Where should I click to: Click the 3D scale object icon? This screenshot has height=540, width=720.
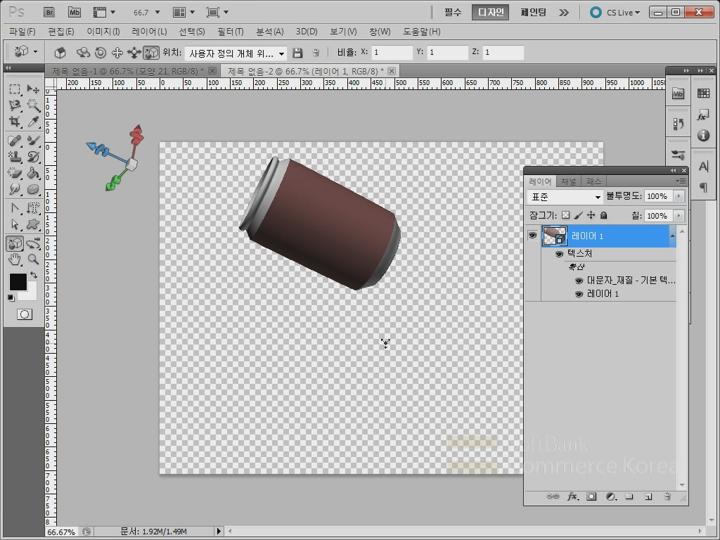point(151,53)
